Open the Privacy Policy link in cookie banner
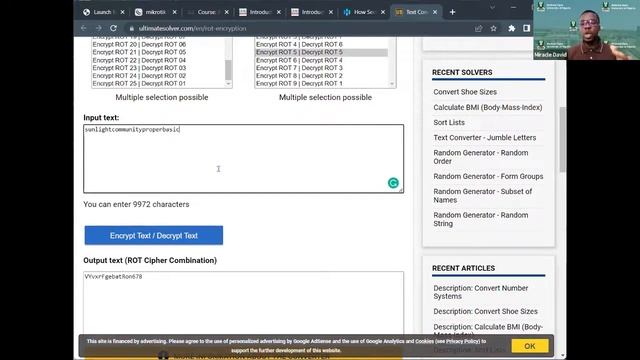This screenshot has height=360, width=640. tap(462, 341)
